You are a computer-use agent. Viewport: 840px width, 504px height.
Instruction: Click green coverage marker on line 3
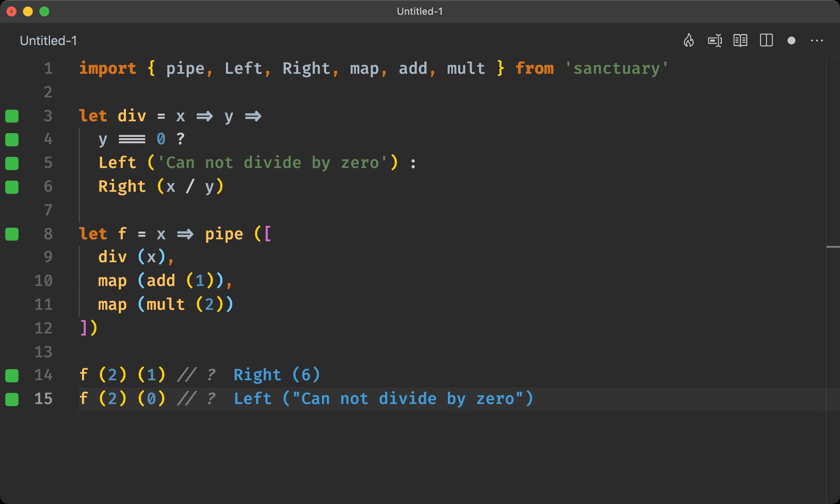pyautogui.click(x=12, y=116)
